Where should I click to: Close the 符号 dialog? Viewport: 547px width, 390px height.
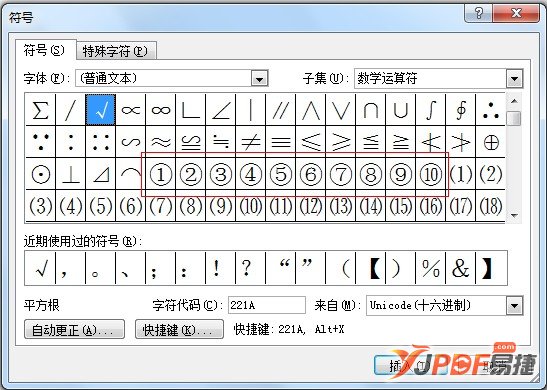tap(516, 13)
